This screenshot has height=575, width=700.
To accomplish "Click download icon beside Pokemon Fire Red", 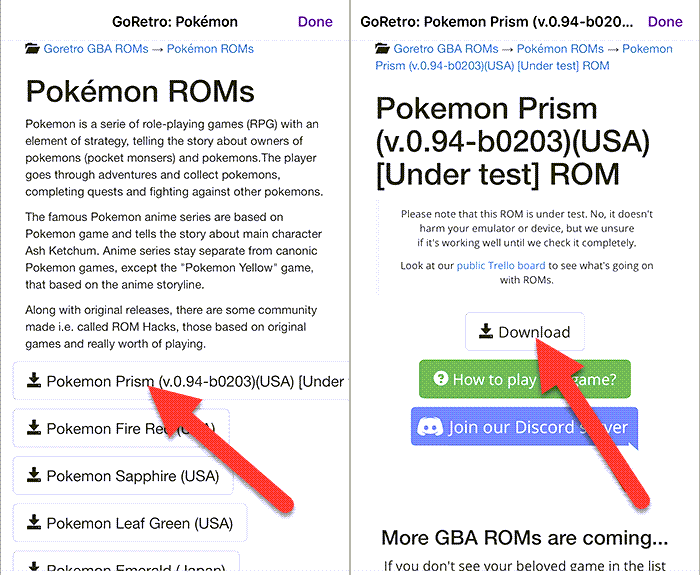I will (x=34, y=428).
